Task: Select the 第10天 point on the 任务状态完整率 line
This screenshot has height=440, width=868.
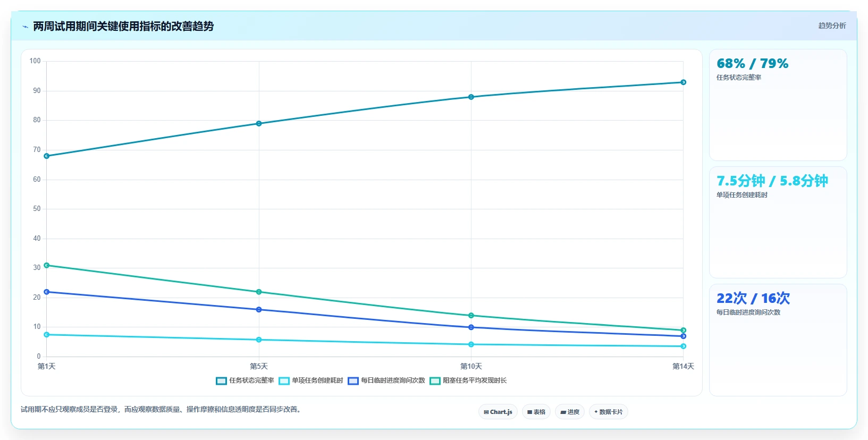Action: coord(471,97)
